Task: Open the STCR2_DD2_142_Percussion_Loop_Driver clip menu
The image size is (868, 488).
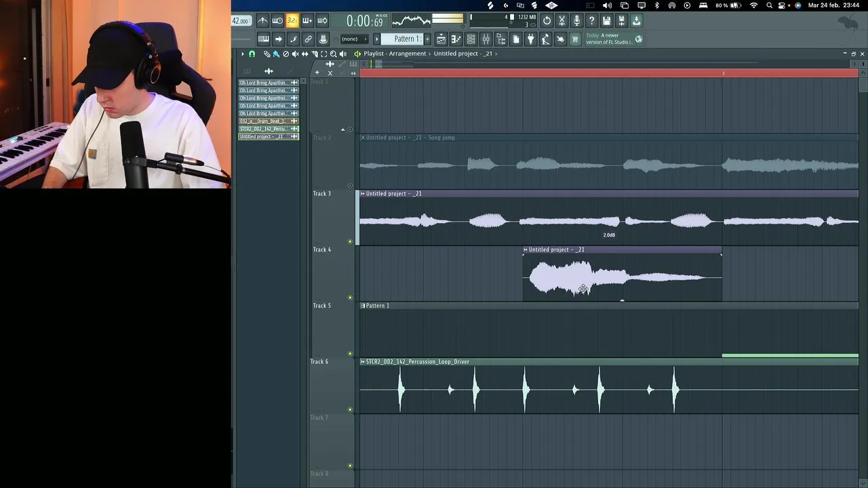Action: click(x=363, y=362)
